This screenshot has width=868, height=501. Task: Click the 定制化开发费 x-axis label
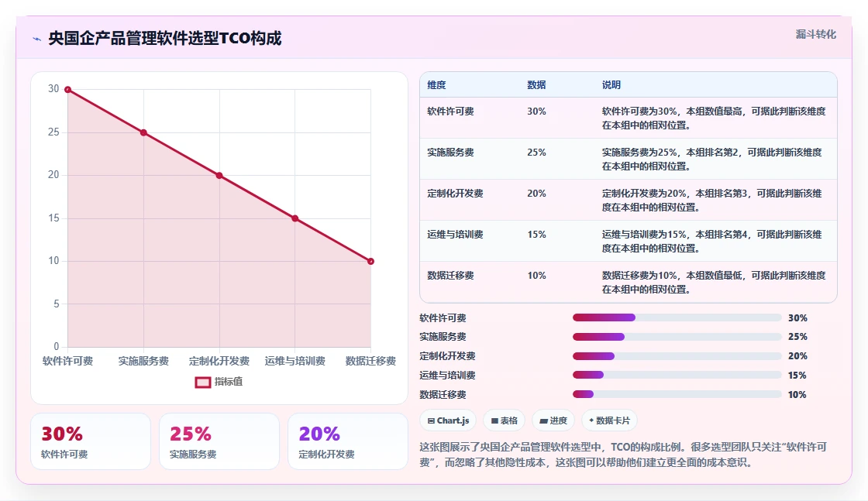[x=219, y=361]
